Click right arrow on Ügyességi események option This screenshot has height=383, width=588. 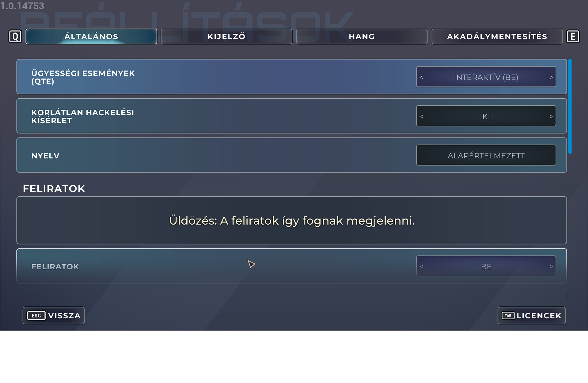click(551, 77)
